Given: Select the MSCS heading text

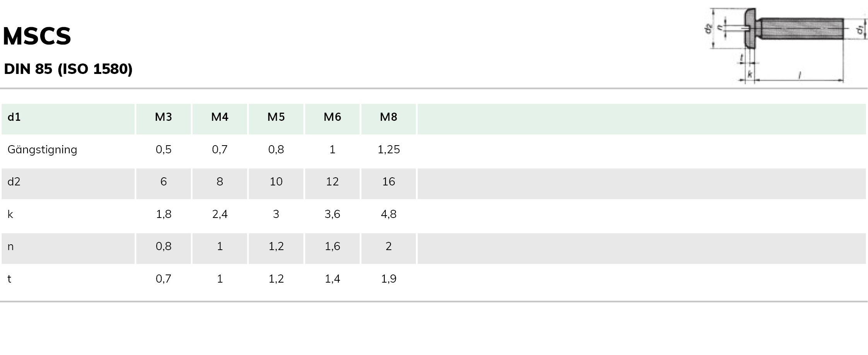Looking at the screenshot, I should (x=37, y=36).
